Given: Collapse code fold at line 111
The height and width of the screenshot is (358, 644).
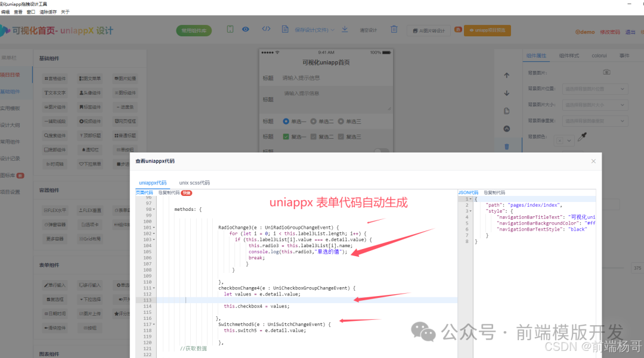Looking at the screenshot, I should [x=154, y=288].
